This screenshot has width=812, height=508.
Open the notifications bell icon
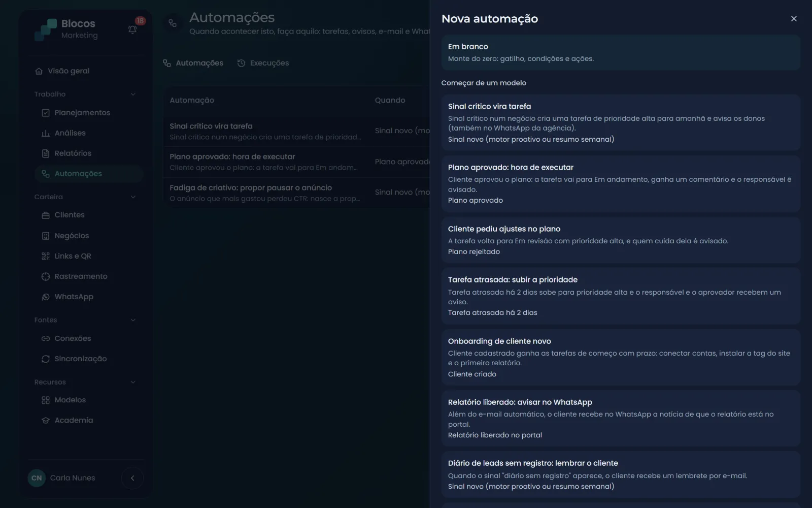[132, 29]
